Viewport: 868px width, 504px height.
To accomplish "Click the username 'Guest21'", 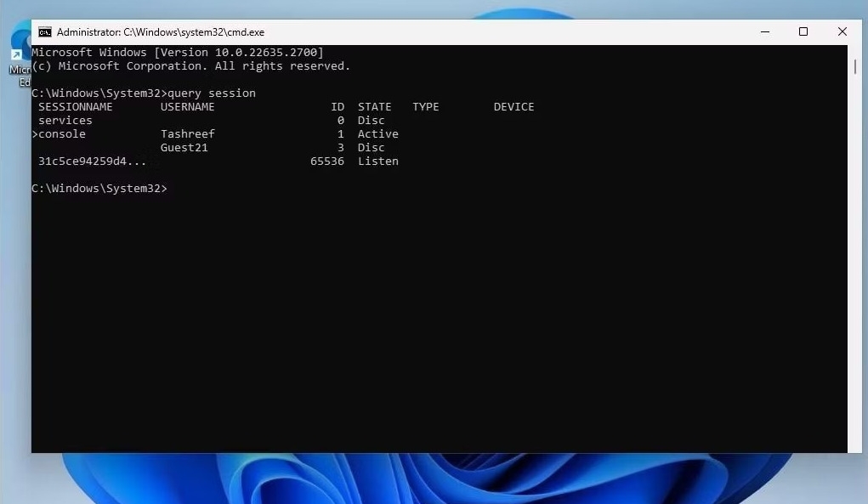I will click(184, 148).
